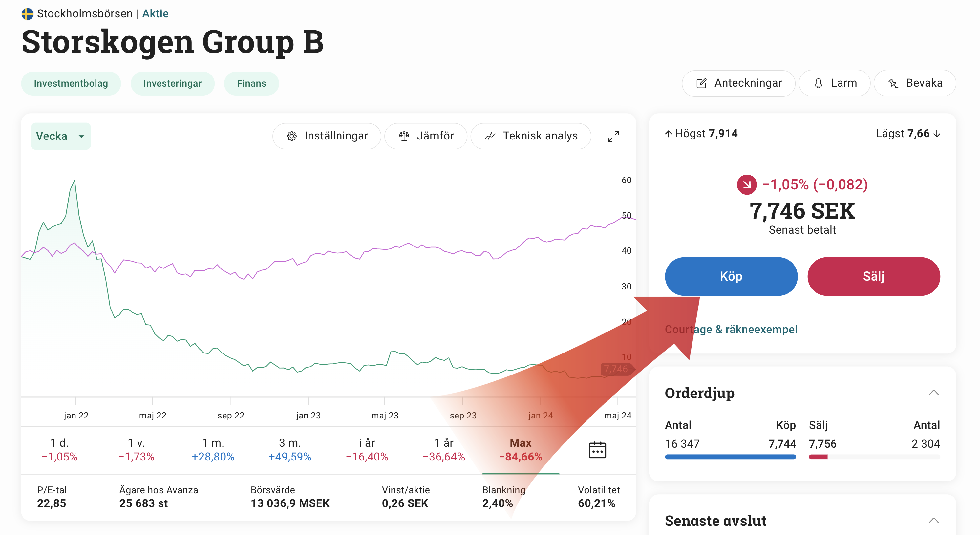980x535 pixels.
Task: Click the fullscreen expand chart icon
Action: click(613, 136)
